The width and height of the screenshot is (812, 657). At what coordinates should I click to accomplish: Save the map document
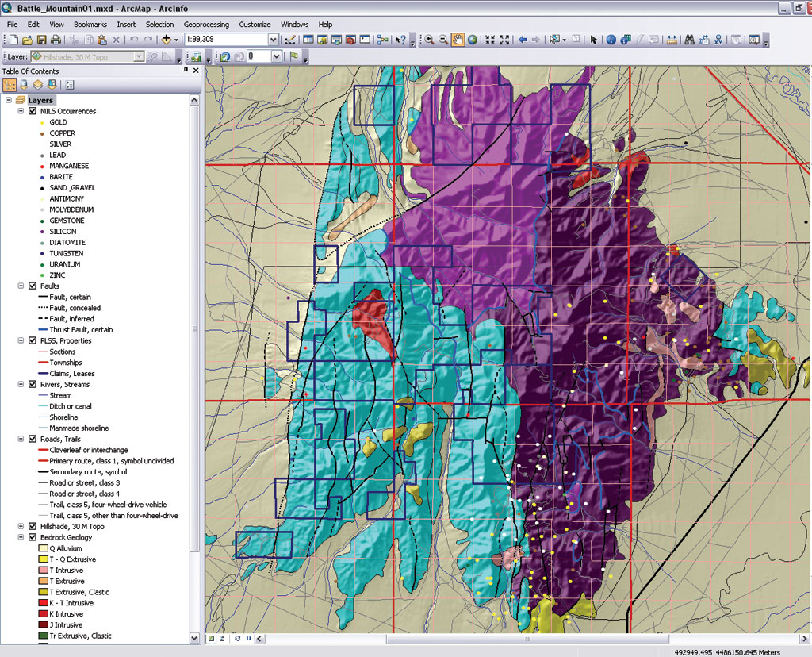pyautogui.click(x=41, y=40)
